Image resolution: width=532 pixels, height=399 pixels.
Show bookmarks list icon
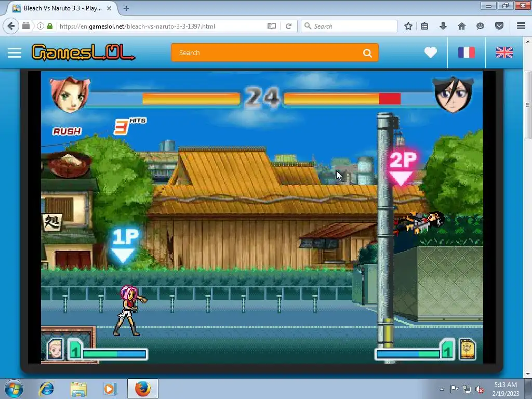point(424,26)
